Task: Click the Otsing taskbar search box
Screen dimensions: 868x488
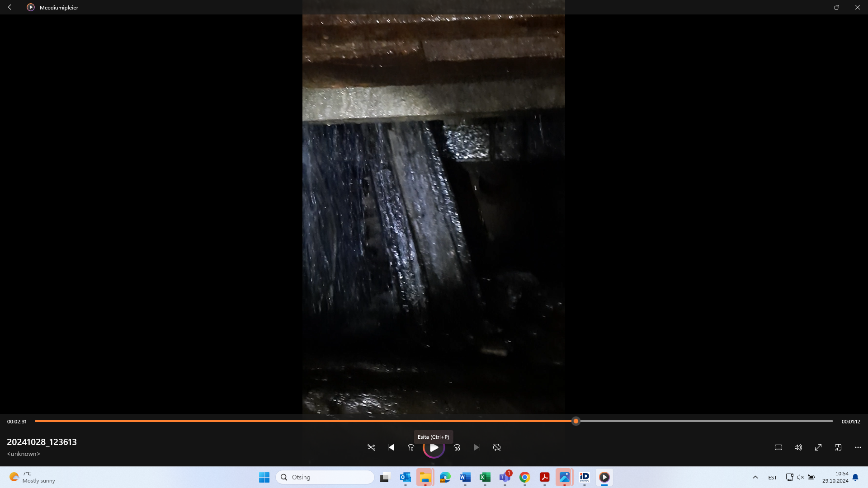Action: (x=325, y=477)
